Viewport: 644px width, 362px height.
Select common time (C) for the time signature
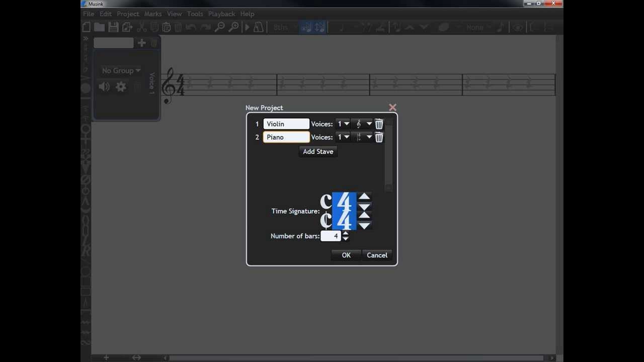[326, 202]
